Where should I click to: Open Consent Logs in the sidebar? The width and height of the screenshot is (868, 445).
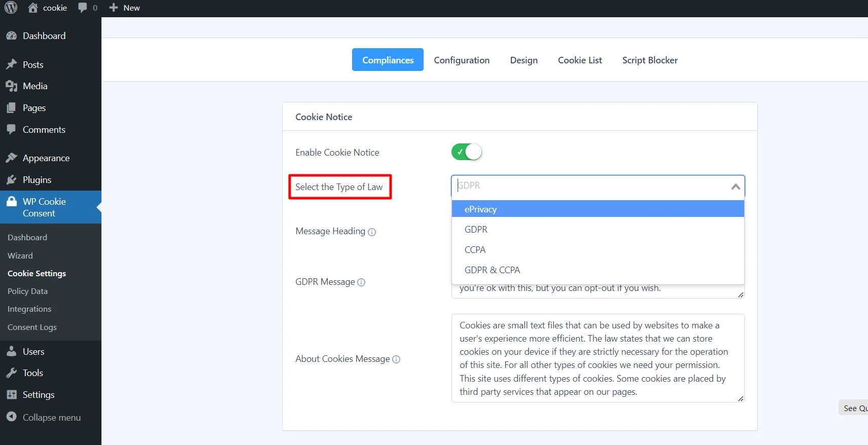(32, 327)
